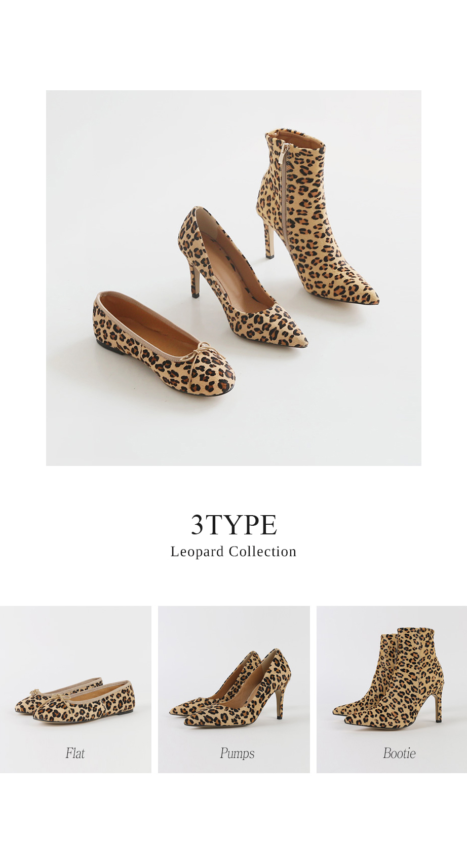Click the "Pumps" label text
The width and height of the screenshot is (467, 868).
[x=237, y=753]
